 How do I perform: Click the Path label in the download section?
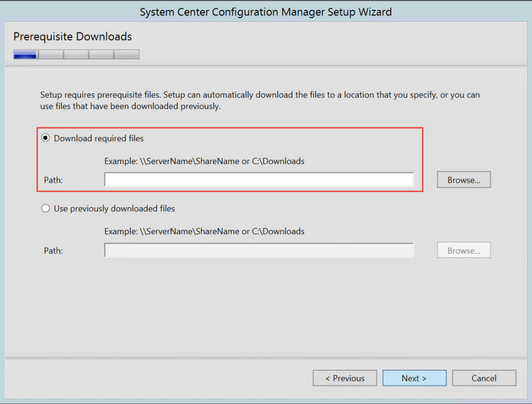click(53, 180)
